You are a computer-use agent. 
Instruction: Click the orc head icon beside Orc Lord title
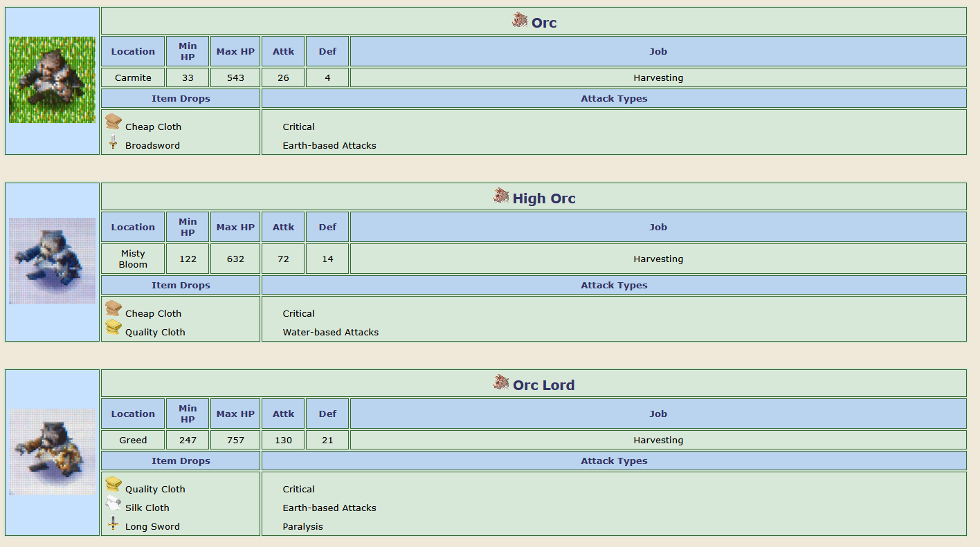(501, 382)
